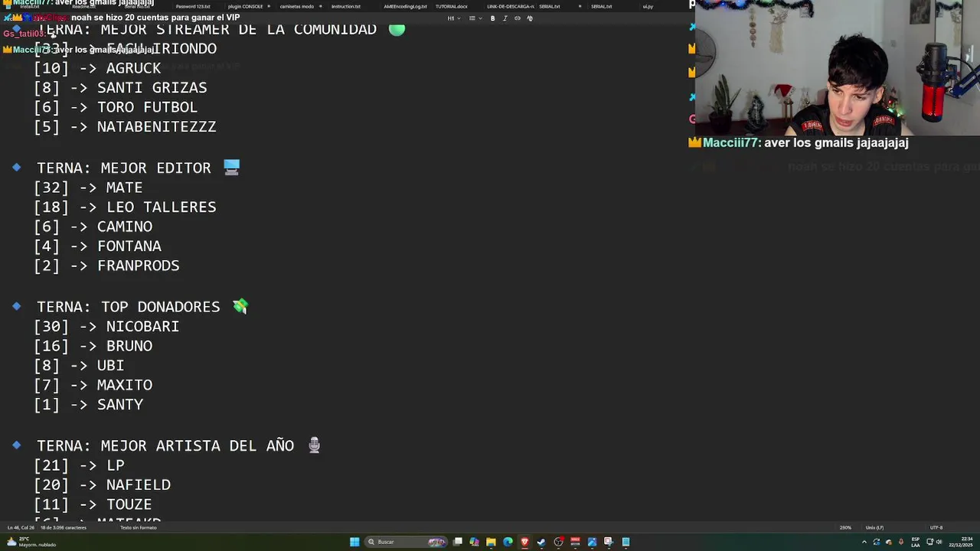
Task: Click the line [10] -> AGRUCK
Action: 97,68
